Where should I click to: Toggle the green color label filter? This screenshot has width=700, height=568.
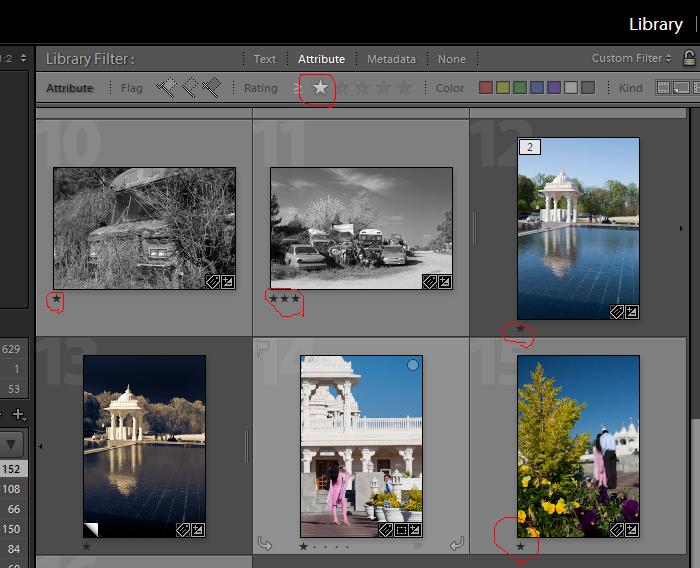coord(521,88)
